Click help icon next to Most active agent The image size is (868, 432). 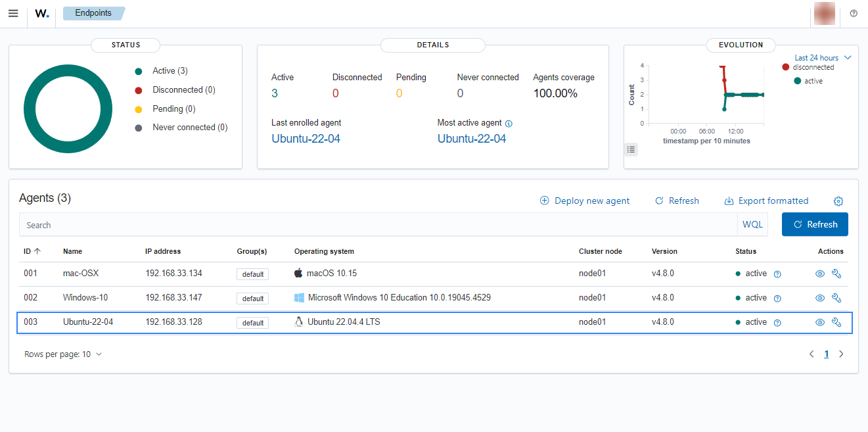tap(510, 123)
